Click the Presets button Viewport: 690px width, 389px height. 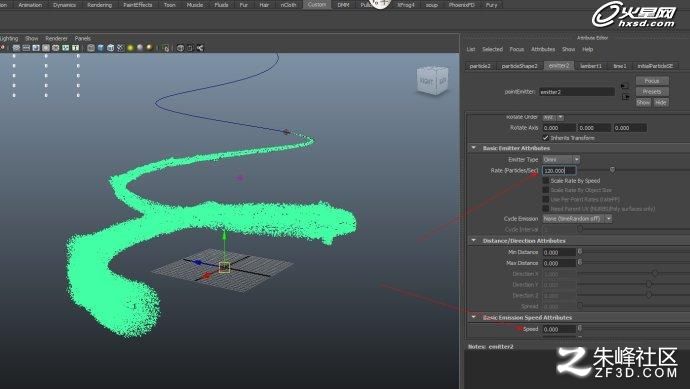point(652,92)
